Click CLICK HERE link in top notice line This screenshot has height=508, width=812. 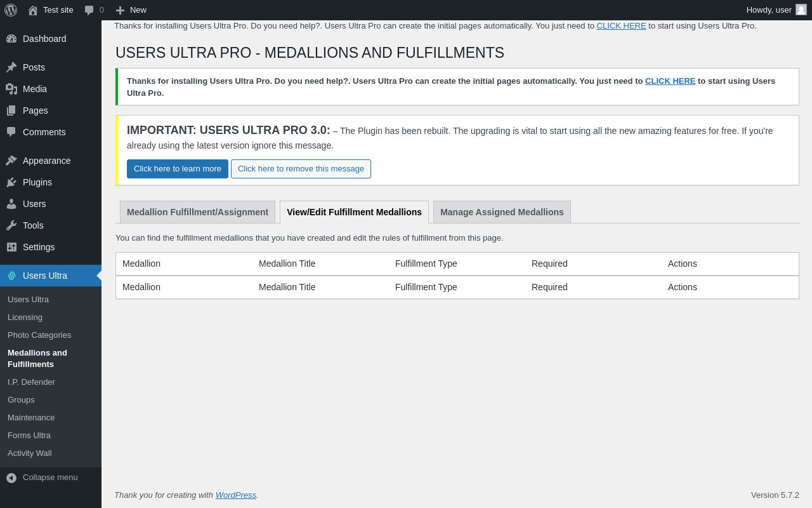pyautogui.click(x=621, y=26)
